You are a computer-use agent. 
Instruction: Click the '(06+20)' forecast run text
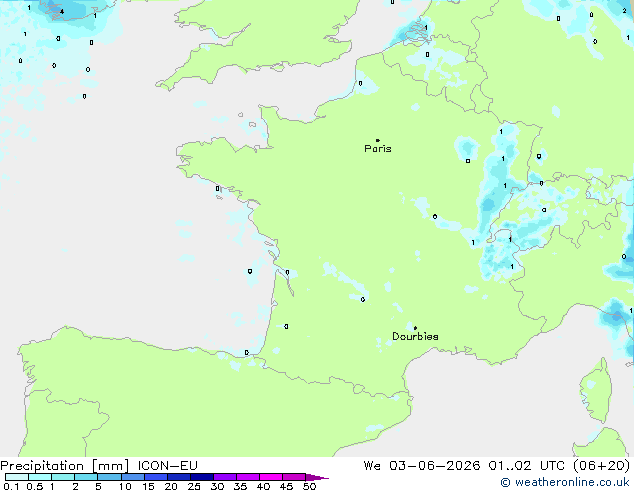[601, 466]
